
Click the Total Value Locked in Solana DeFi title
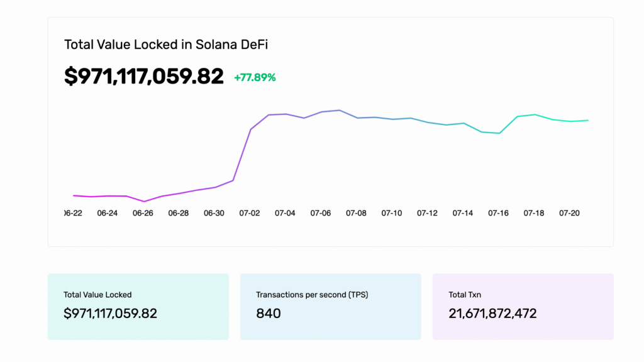click(170, 45)
